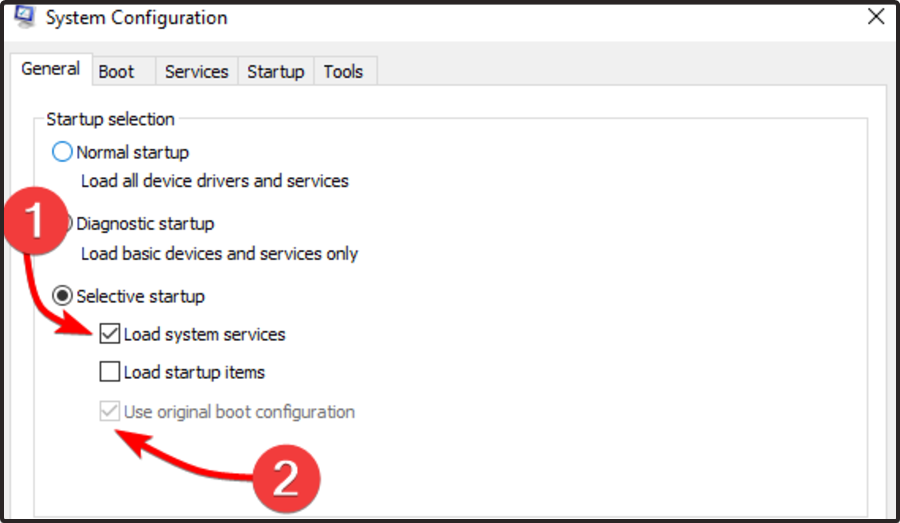Select the Startup tab

click(x=275, y=72)
